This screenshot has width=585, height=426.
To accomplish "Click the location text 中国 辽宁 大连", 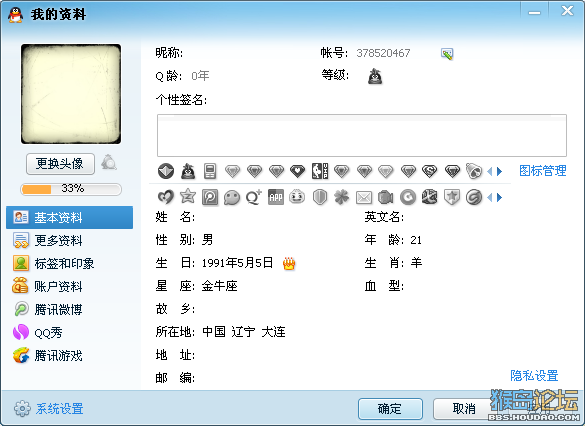I will coord(244,332).
